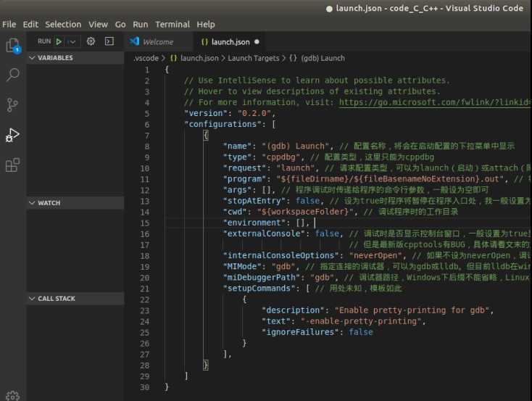Click the Launch Targets breadcrumb
Viewport: 532px width, 401px height.
point(254,58)
